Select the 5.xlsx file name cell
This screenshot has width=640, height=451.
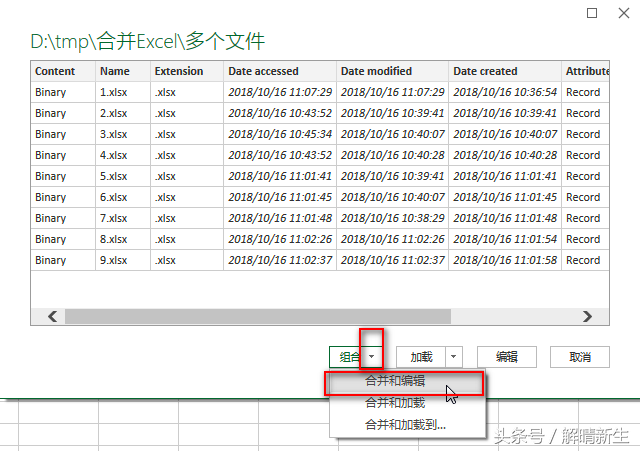(x=123, y=176)
